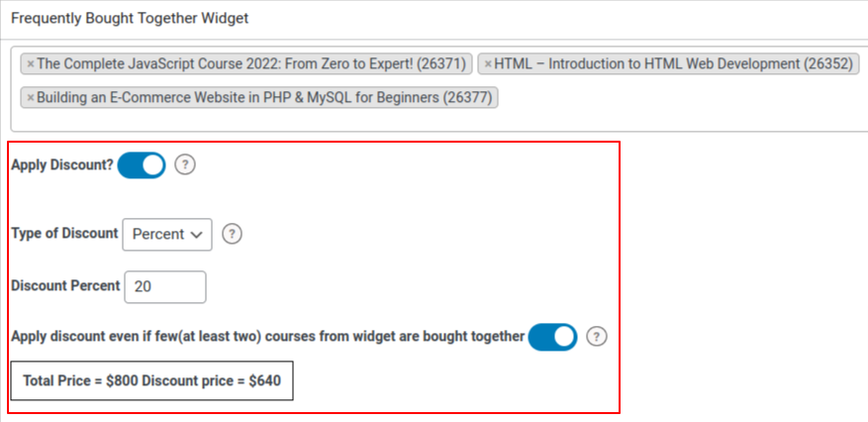Disable the Apply Discount switch
This screenshot has height=422, width=868.
click(142, 165)
